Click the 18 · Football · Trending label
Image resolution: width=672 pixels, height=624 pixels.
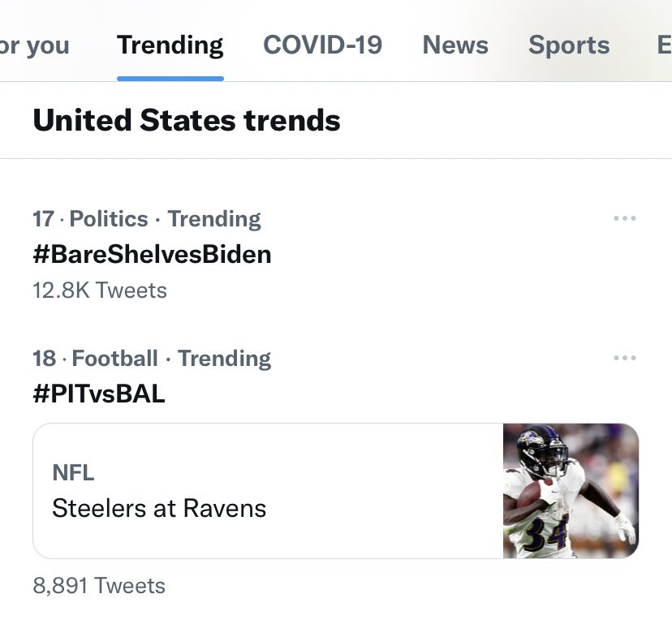[151, 359]
